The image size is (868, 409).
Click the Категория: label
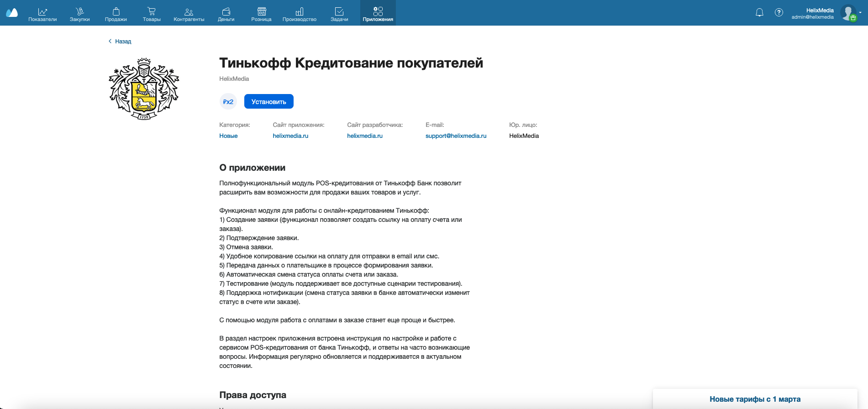[x=235, y=125]
